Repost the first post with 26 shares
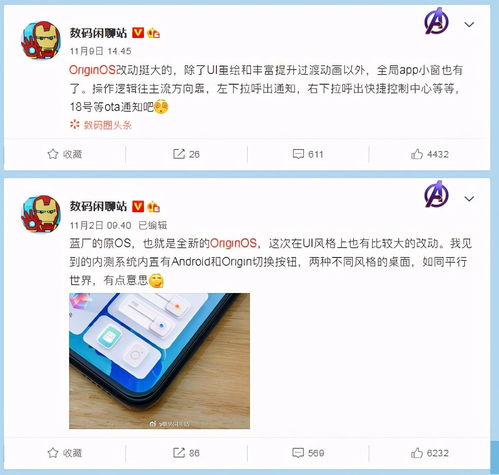Image resolution: width=499 pixels, height=475 pixels. click(x=186, y=154)
